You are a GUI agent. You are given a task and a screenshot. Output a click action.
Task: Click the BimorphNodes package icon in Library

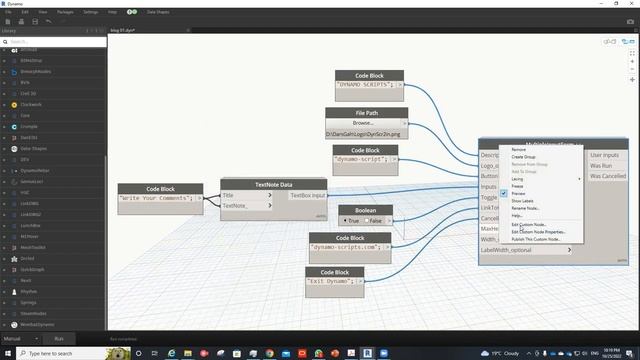[x=14, y=72]
